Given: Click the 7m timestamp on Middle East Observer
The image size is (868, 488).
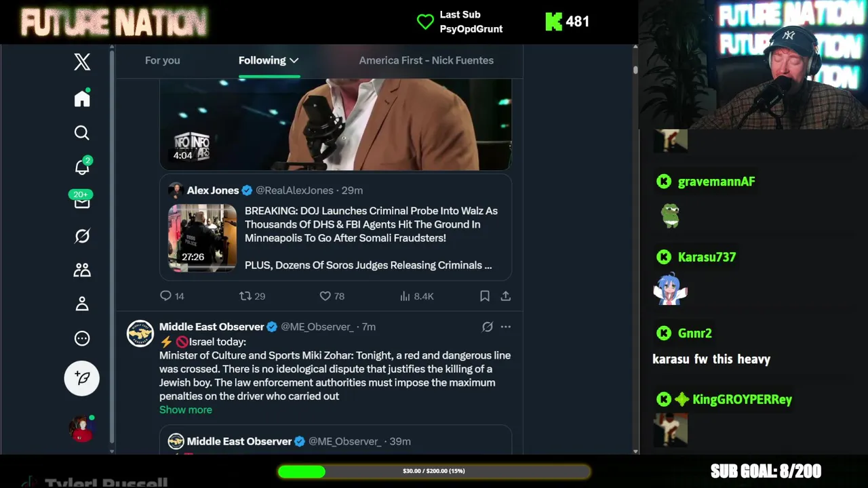Looking at the screenshot, I should pos(368,327).
